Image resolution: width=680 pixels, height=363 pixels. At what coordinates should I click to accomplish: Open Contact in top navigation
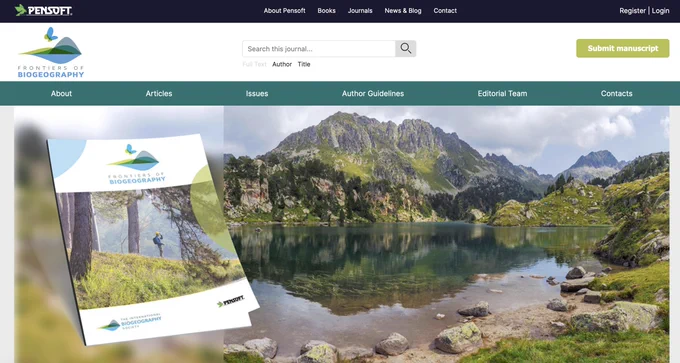pyautogui.click(x=445, y=11)
